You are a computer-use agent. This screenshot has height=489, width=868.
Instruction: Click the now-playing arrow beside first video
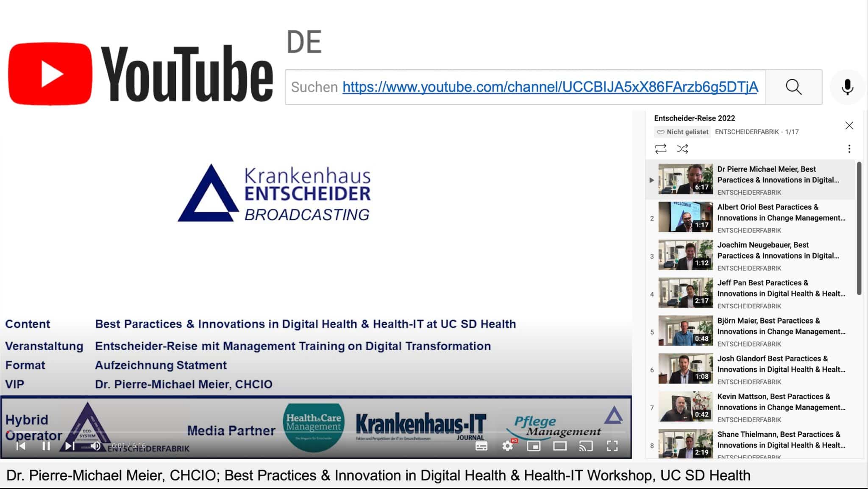(x=652, y=180)
